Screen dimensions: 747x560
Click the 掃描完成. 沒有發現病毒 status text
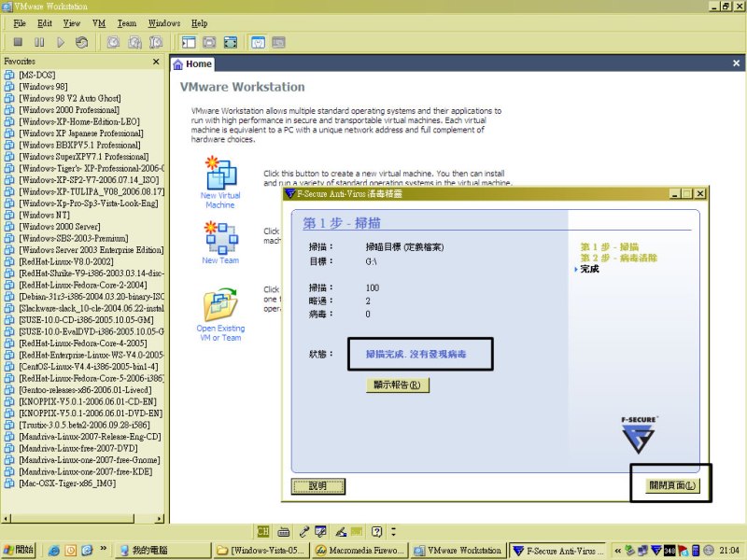[x=416, y=355]
